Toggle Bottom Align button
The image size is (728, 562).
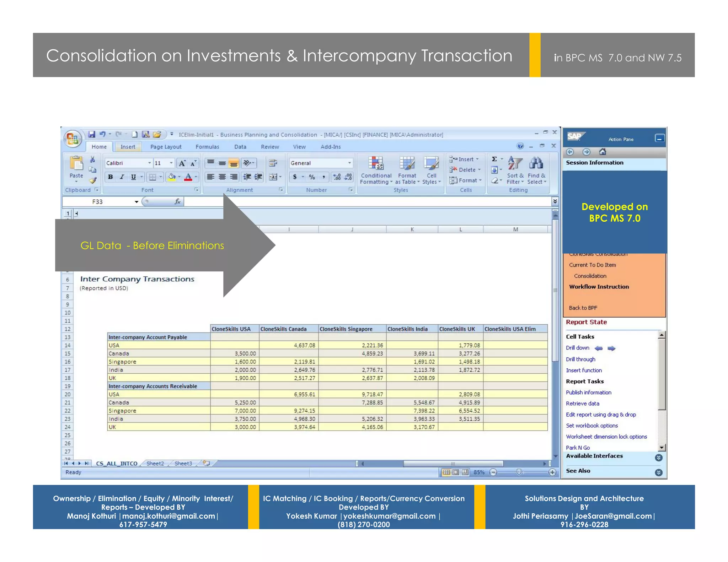pos(234,163)
